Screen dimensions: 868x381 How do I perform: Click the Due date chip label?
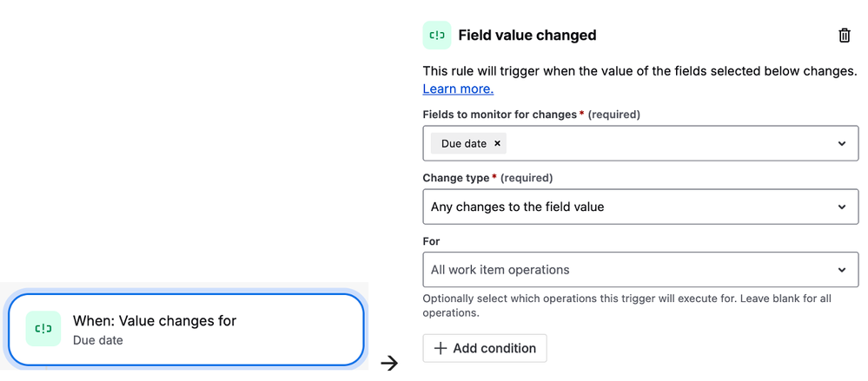pos(463,144)
